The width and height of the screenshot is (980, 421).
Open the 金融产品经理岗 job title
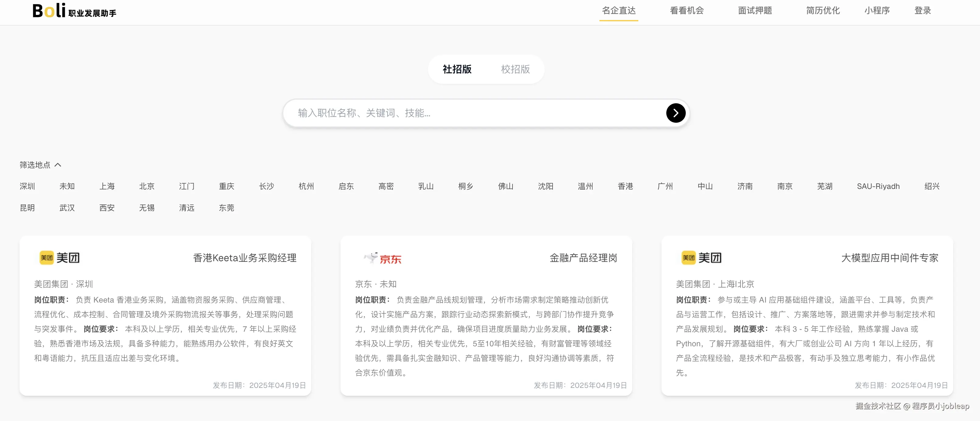[583, 258]
